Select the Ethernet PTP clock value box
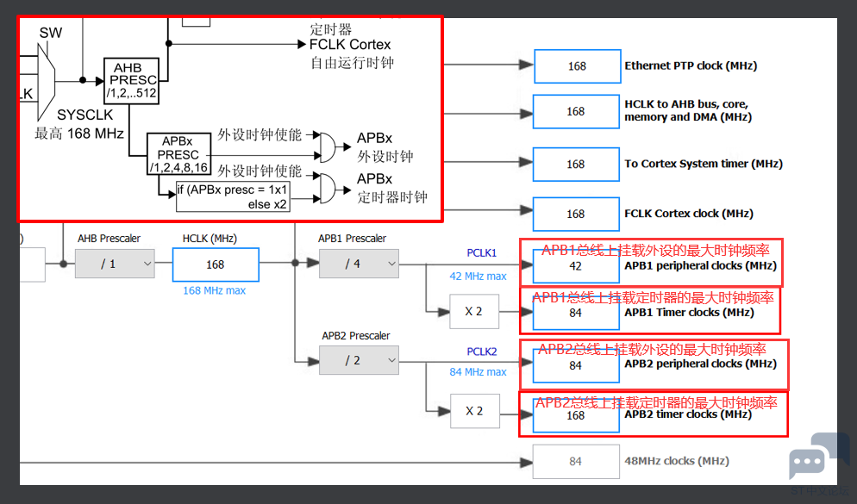The image size is (857, 504). [x=577, y=66]
